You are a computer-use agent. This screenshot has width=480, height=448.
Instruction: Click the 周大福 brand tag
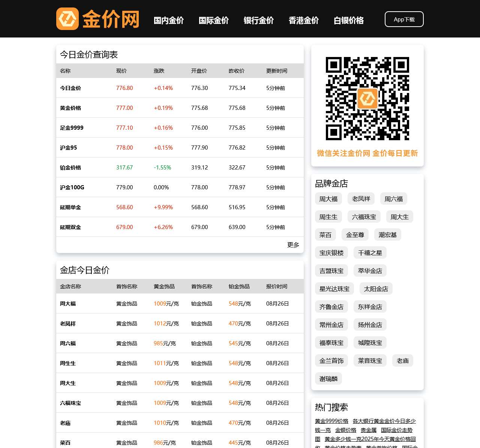coord(328,199)
